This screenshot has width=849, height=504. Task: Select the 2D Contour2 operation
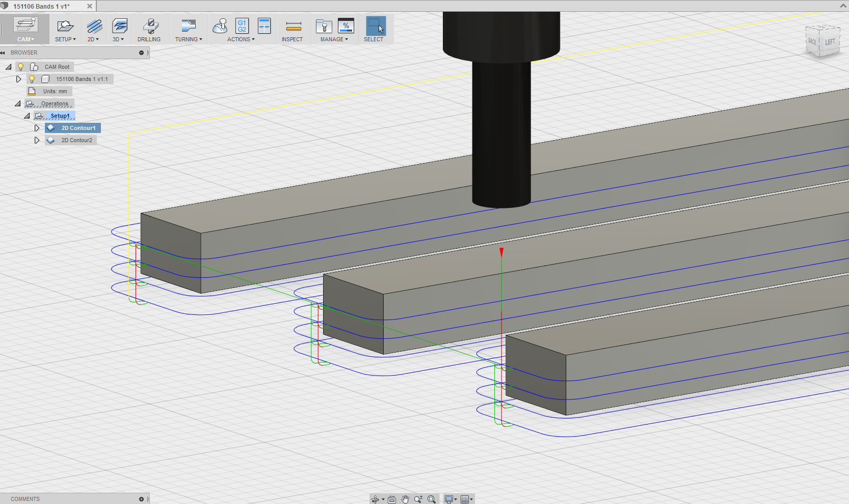[76, 140]
